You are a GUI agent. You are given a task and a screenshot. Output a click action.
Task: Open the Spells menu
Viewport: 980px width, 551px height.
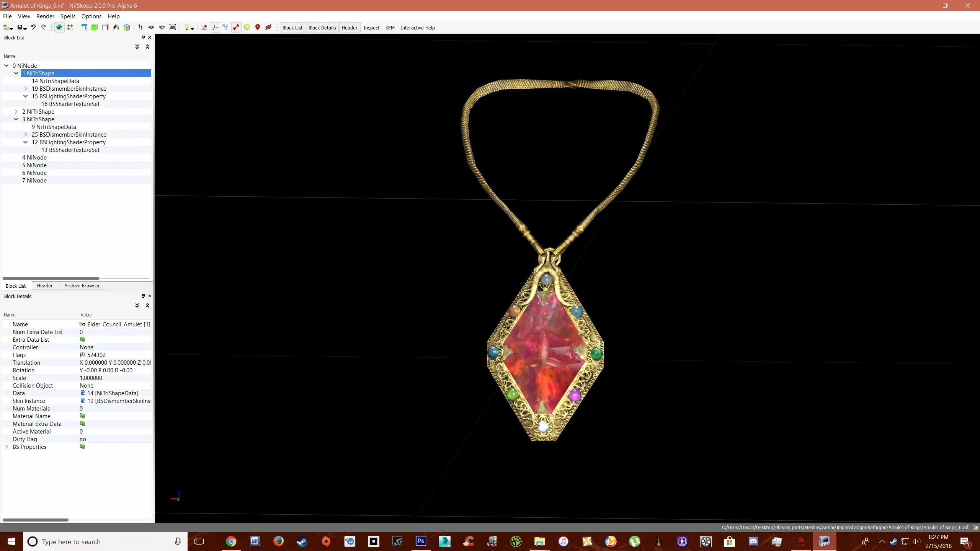[68, 16]
